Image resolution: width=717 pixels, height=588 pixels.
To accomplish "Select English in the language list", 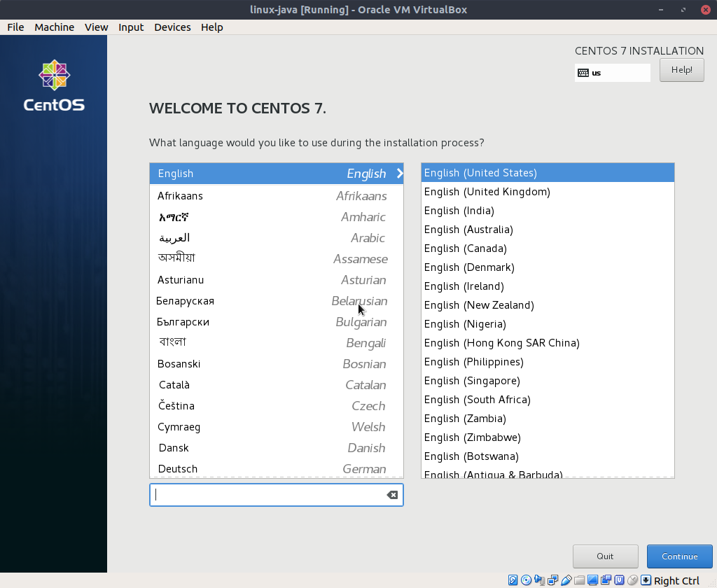I will [x=276, y=174].
